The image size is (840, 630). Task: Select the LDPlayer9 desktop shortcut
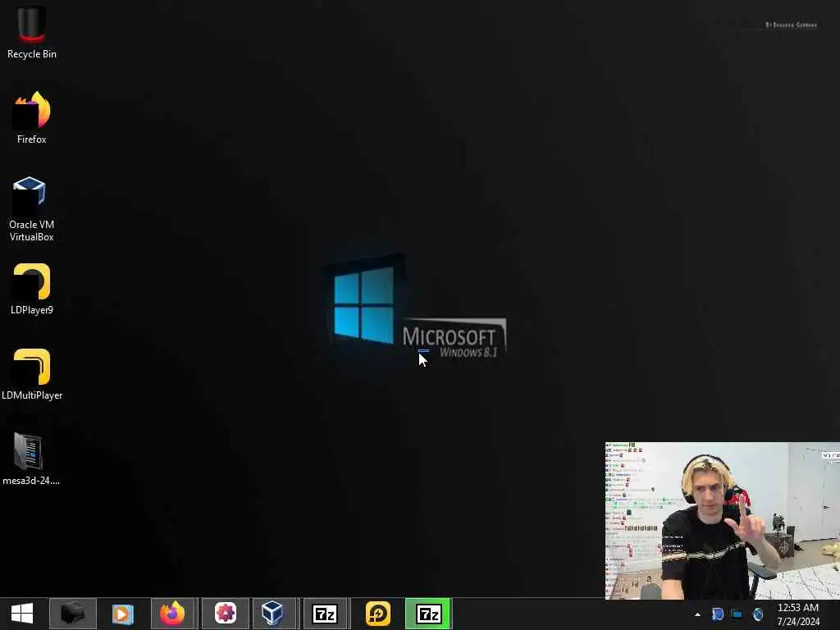pos(32,290)
